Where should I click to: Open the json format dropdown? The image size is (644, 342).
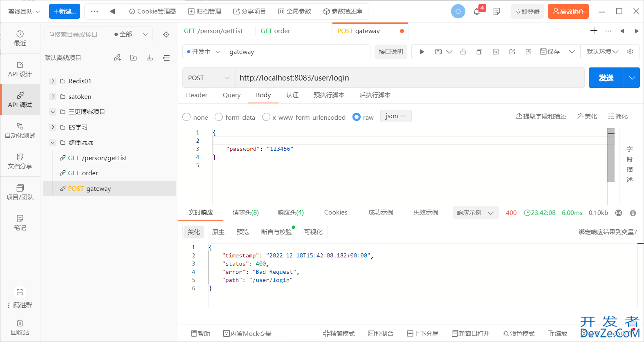pyautogui.click(x=396, y=116)
